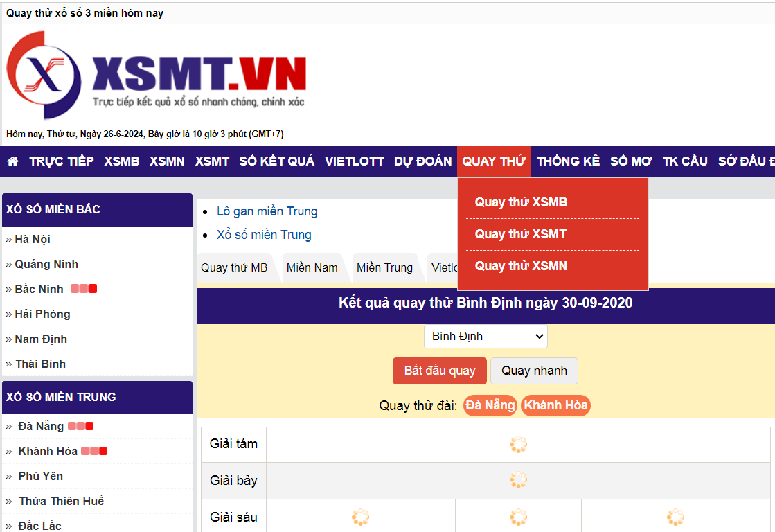Open the "Lô gan miền Trung" link
775x532 pixels.
(x=267, y=211)
